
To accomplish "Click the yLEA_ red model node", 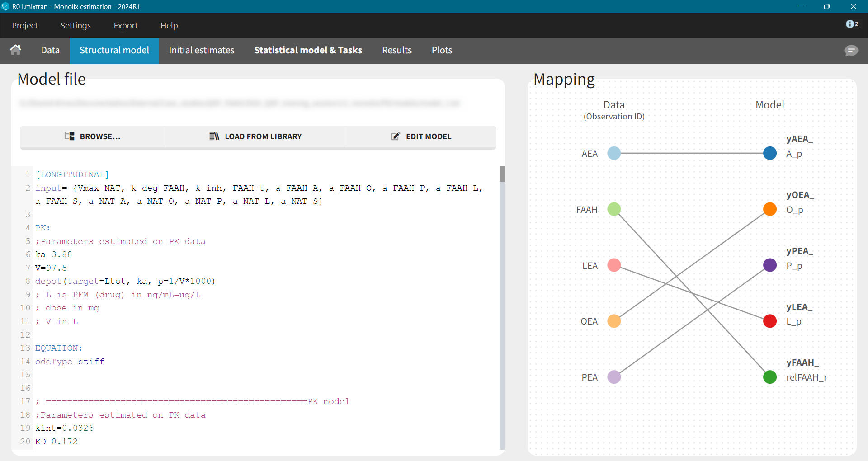I will [x=769, y=321].
